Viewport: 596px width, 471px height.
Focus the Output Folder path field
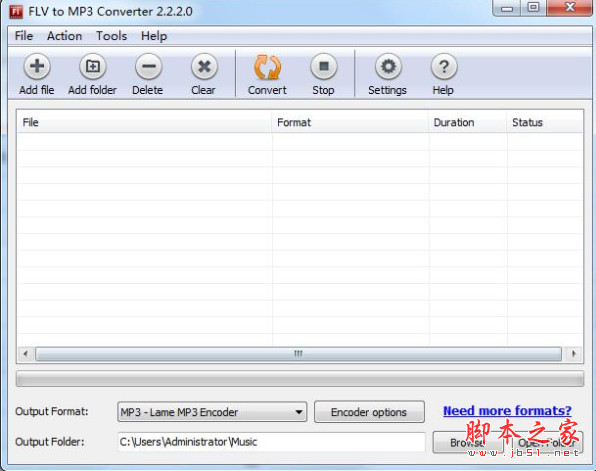point(271,442)
